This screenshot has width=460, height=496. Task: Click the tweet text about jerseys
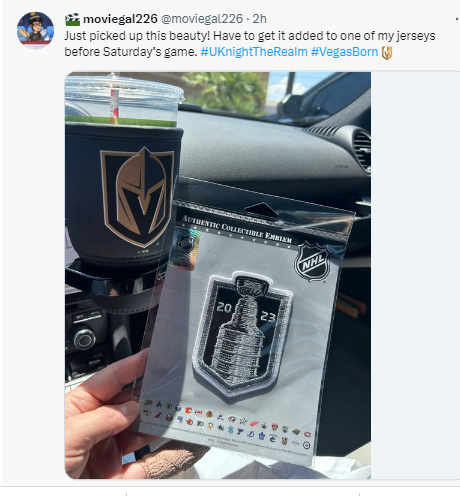coord(250,44)
